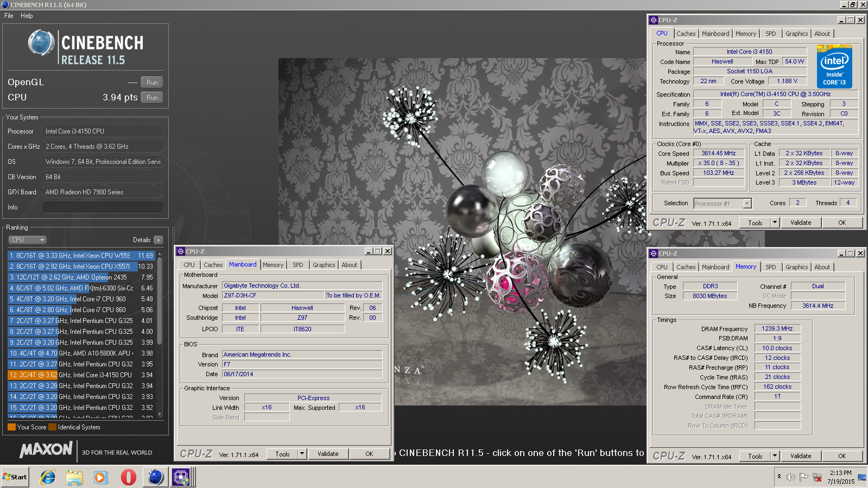Switch to Mainboard tab in Memory CPU-Z window

[x=715, y=267]
